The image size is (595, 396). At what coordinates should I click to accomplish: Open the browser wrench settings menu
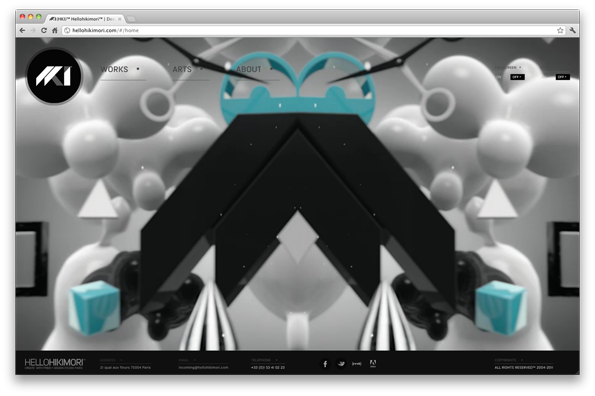point(572,30)
